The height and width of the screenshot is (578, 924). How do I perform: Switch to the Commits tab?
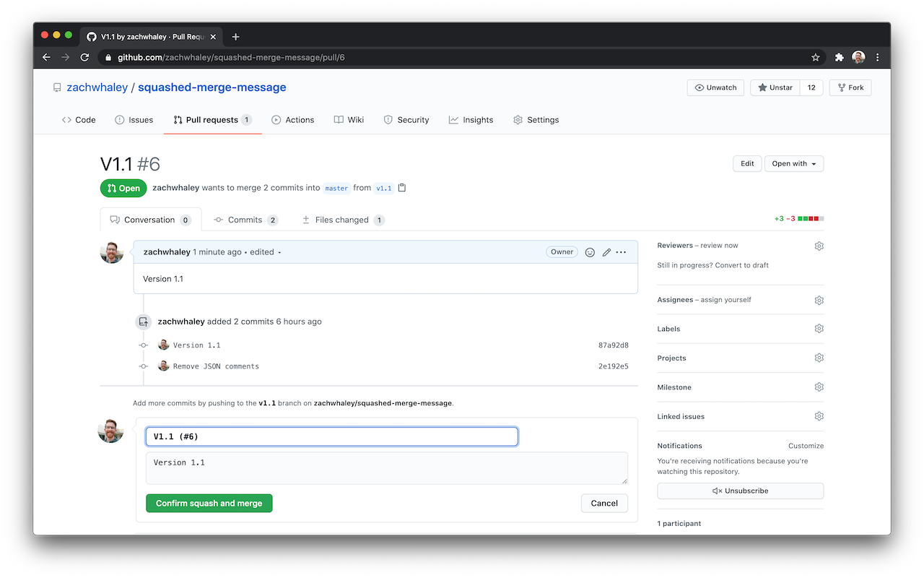pos(246,220)
